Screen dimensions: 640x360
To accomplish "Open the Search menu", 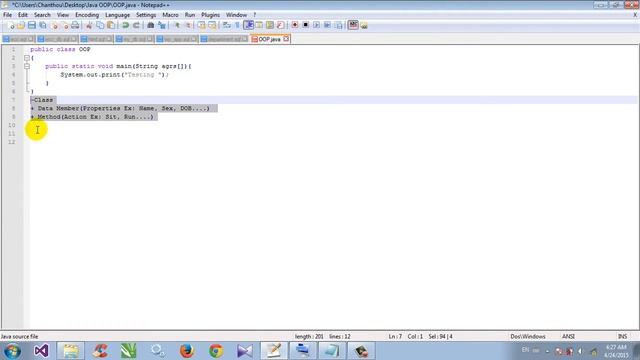I will pyautogui.click(x=42, y=15).
